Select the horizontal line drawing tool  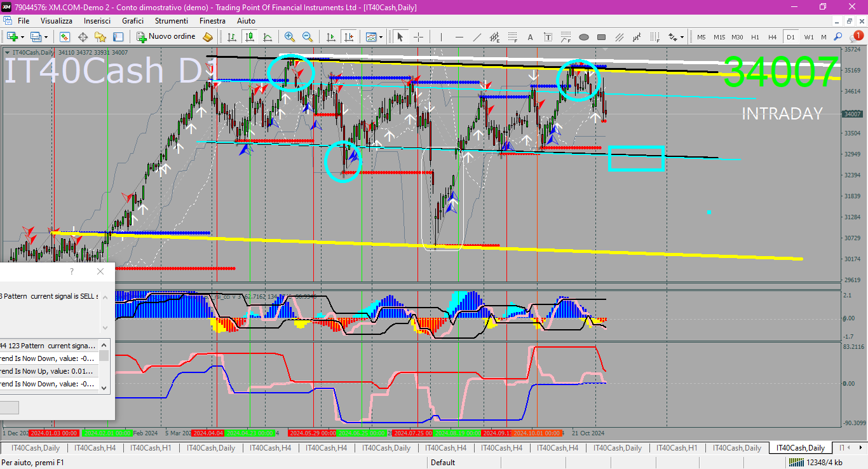coord(459,37)
